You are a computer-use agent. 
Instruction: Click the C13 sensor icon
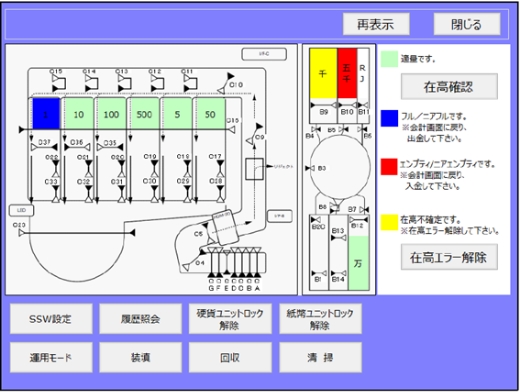(x=124, y=83)
